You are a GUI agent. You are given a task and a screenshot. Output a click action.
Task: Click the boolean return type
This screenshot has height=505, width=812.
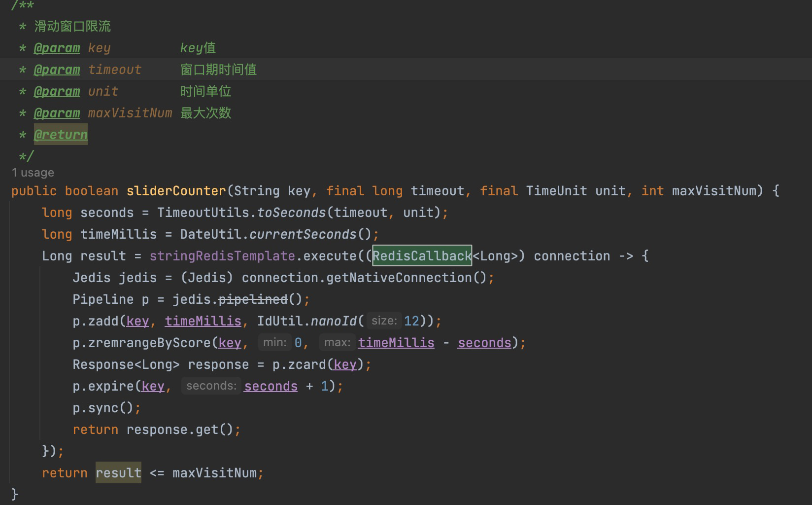(92, 191)
